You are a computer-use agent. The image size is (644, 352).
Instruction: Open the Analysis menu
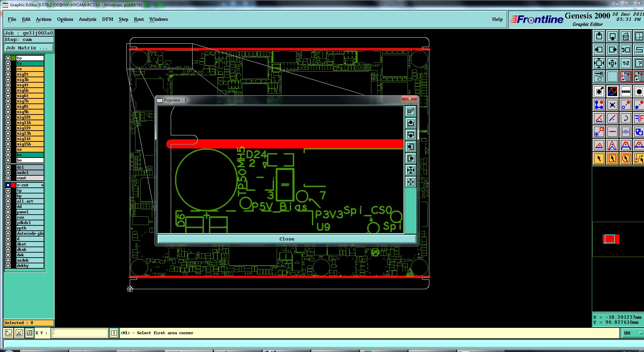click(88, 19)
